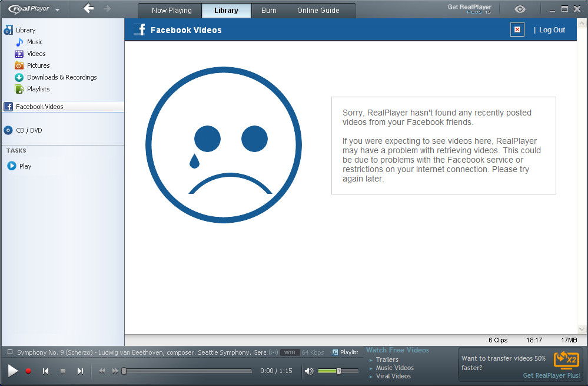Click the 0:00 / 1:15 time display
Viewport: 588px width, 386px height.
point(276,371)
